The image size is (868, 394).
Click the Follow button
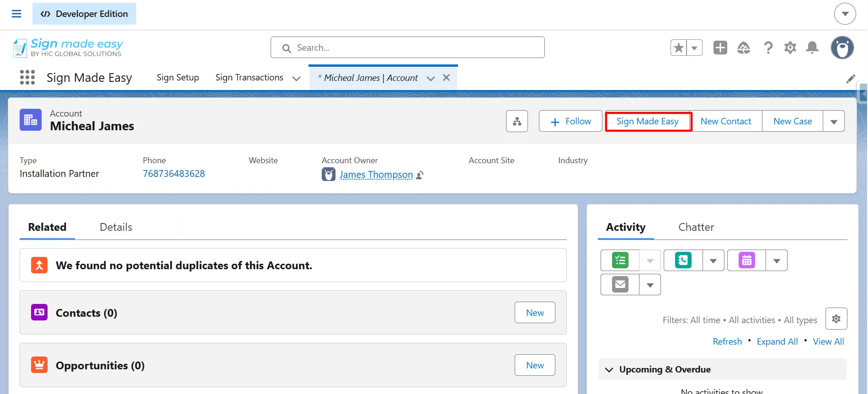click(570, 121)
